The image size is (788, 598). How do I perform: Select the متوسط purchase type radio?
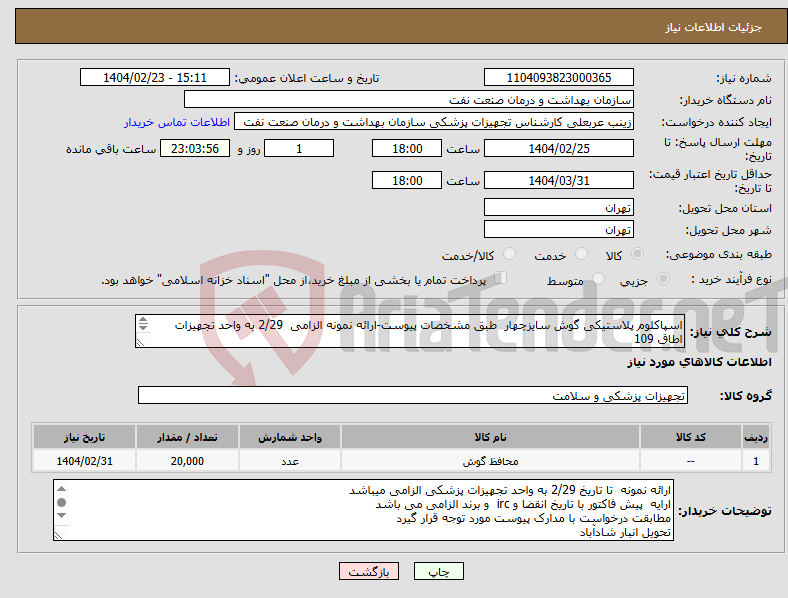point(598,278)
